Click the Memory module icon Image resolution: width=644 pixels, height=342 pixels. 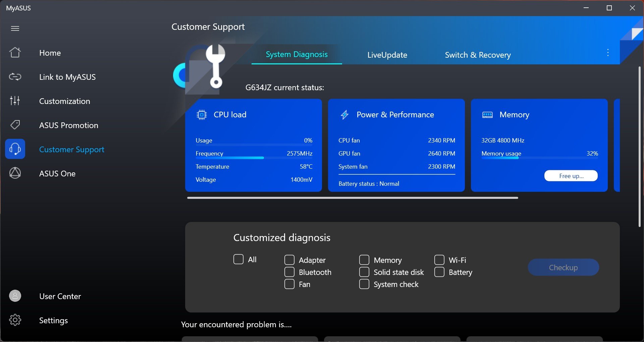(487, 115)
